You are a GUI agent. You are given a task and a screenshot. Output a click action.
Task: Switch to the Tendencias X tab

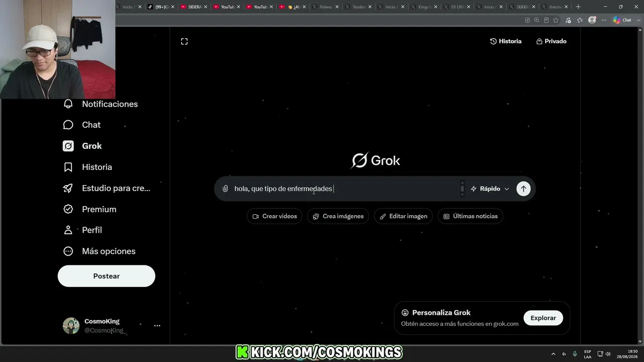click(358, 7)
